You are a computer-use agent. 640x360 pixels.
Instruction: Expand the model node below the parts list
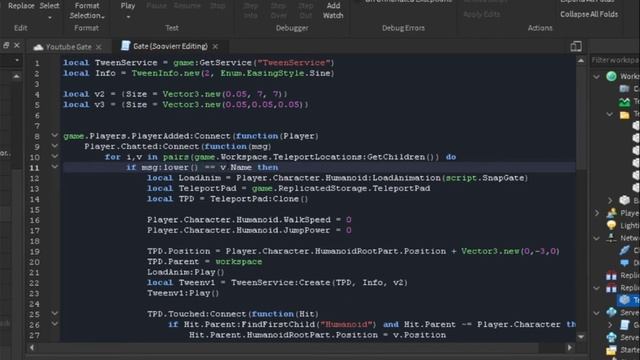coord(610,200)
